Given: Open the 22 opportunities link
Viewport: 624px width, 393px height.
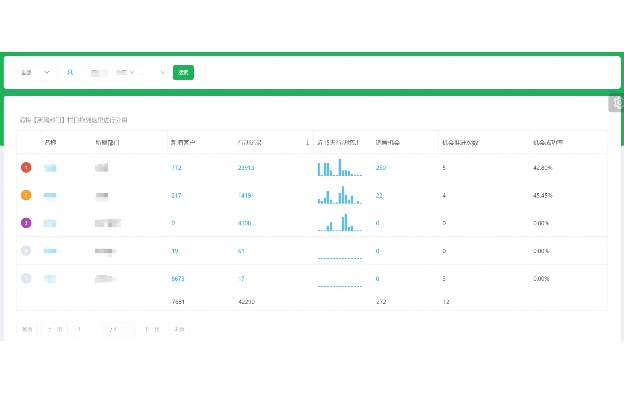Looking at the screenshot, I should [x=379, y=195].
